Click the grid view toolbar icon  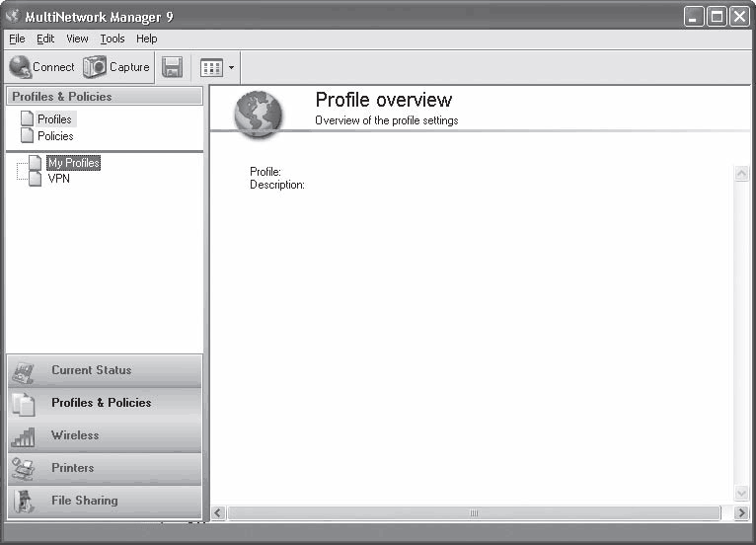click(x=211, y=67)
